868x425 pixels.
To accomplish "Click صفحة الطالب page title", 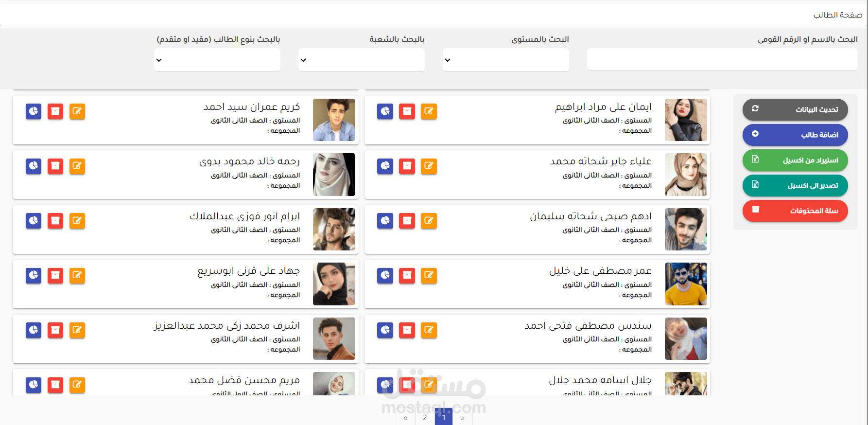I will 838,15.
